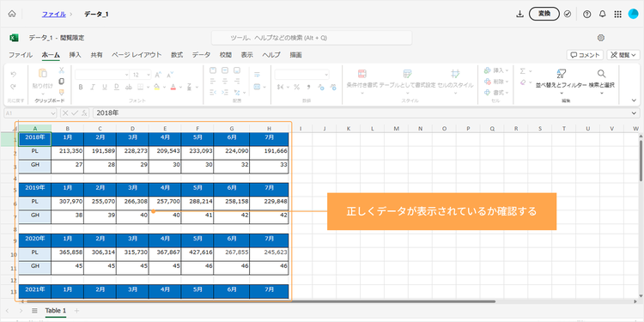Screen dimensions: 644x322
Task: Expand the currency format dropdown arrow
Action: [288, 87]
